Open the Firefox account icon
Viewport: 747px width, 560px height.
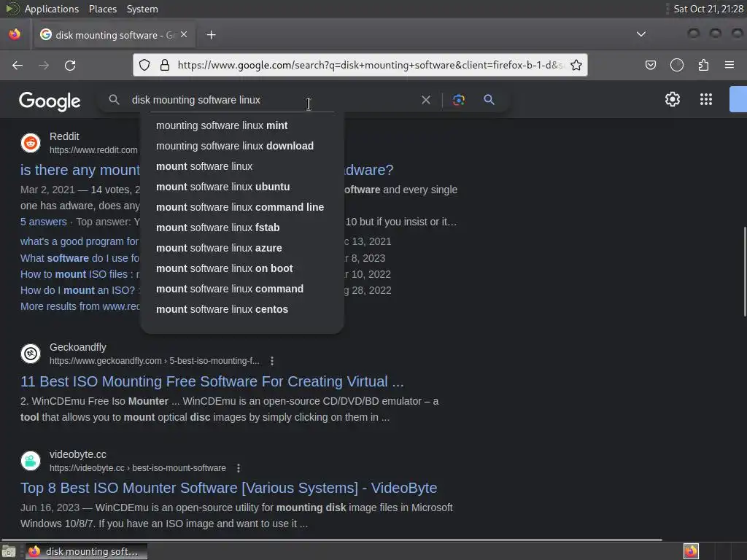677,65
